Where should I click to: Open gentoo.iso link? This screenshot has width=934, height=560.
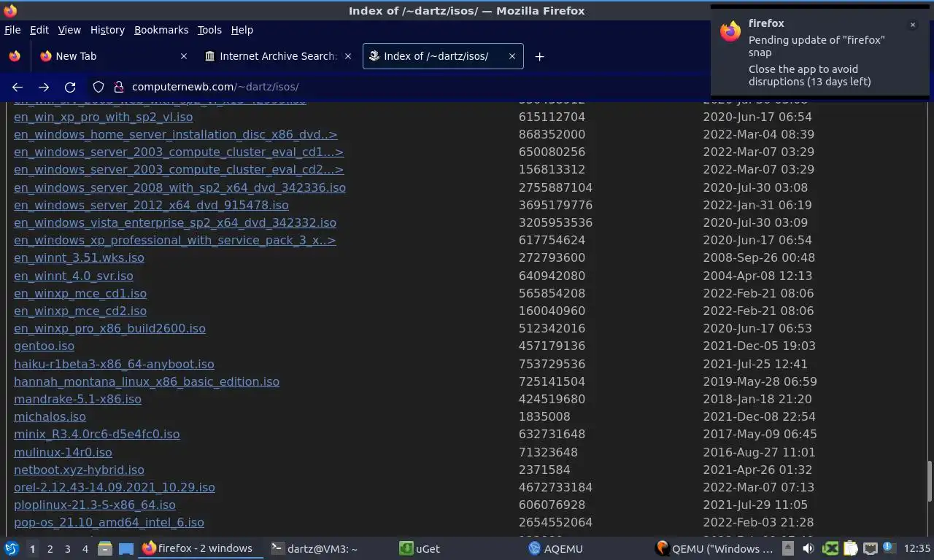pyautogui.click(x=44, y=346)
